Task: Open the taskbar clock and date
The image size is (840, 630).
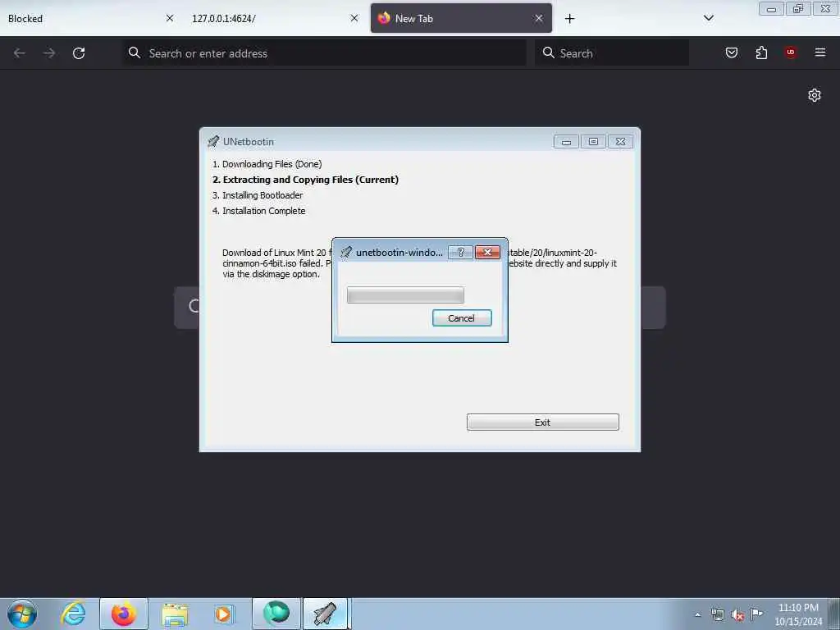Action: 797,614
